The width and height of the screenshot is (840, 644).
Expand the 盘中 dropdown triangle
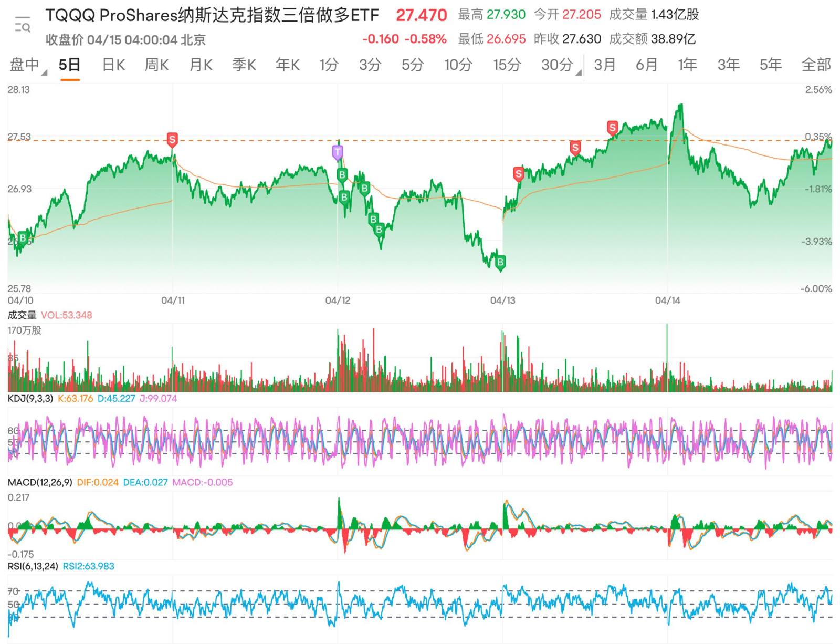click(x=44, y=72)
